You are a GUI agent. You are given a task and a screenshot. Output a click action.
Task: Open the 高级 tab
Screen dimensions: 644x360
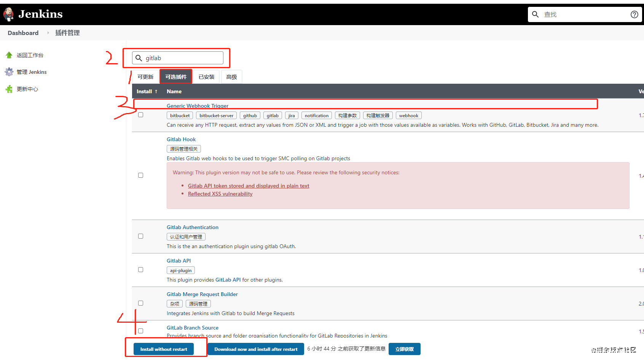point(231,76)
